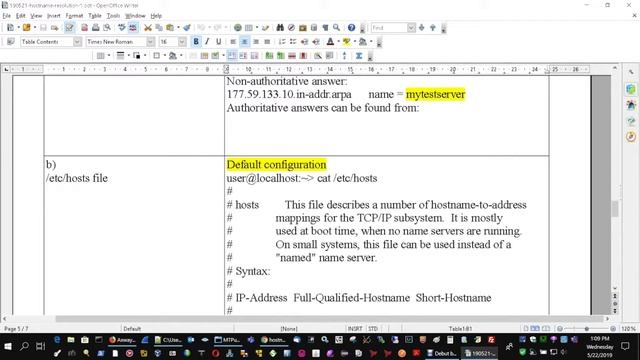Open the Gallery
The image size is (640, 360).
click(303, 28)
